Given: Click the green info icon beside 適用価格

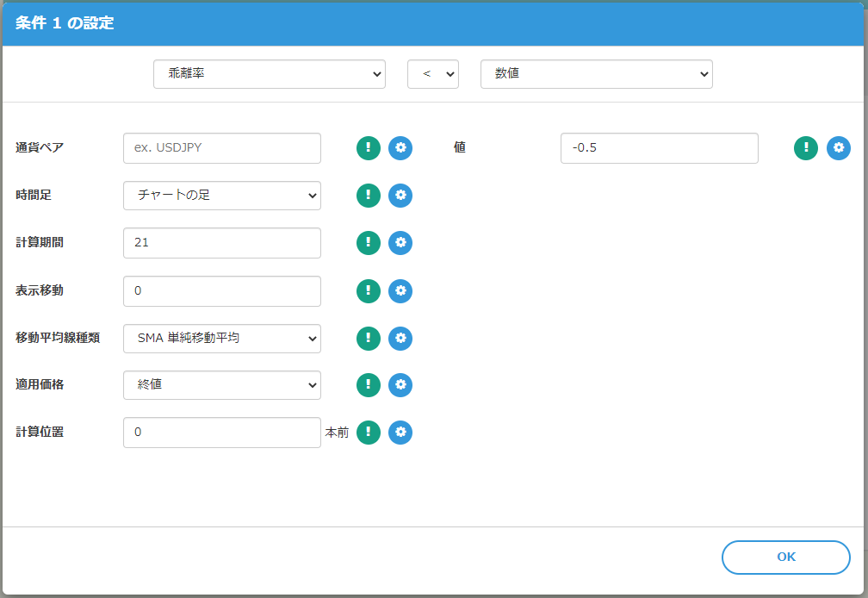Looking at the screenshot, I should click(x=369, y=385).
